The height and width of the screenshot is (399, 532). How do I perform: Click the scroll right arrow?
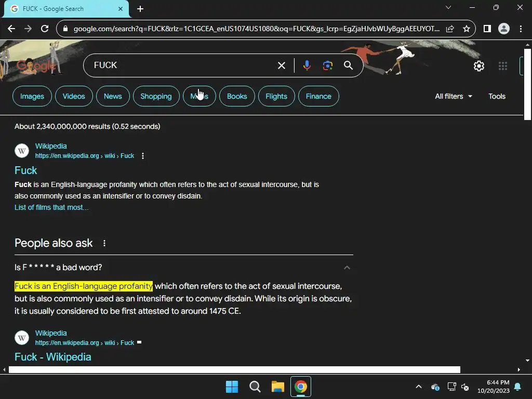tap(519, 369)
